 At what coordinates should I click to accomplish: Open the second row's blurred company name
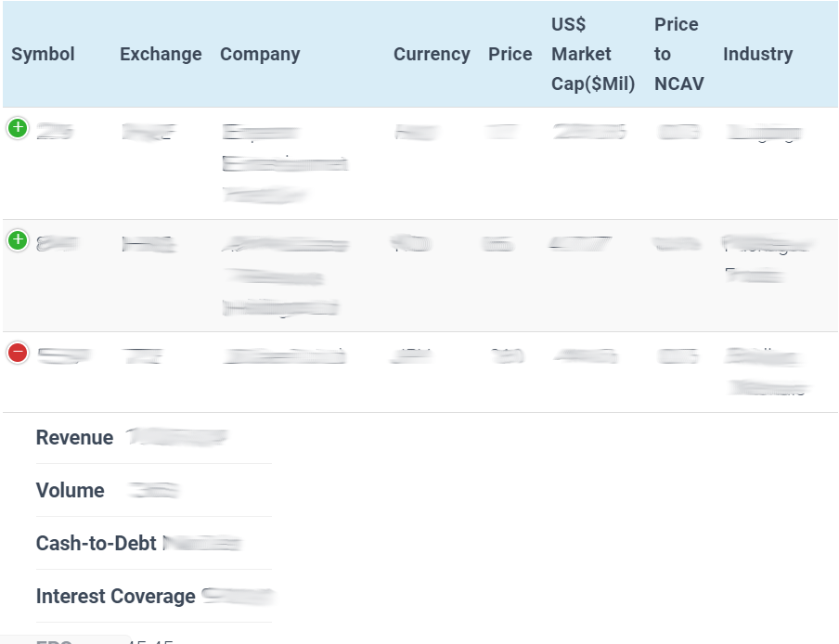click(285, 276)
